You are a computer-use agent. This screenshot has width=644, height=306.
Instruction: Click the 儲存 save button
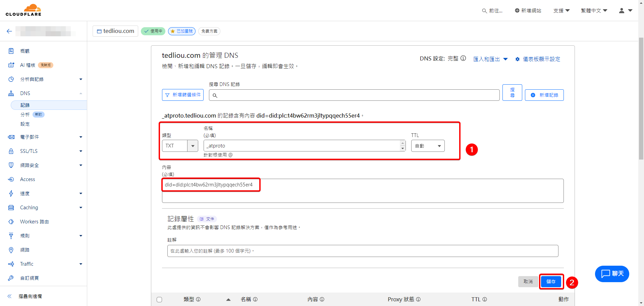coord(551,281)
